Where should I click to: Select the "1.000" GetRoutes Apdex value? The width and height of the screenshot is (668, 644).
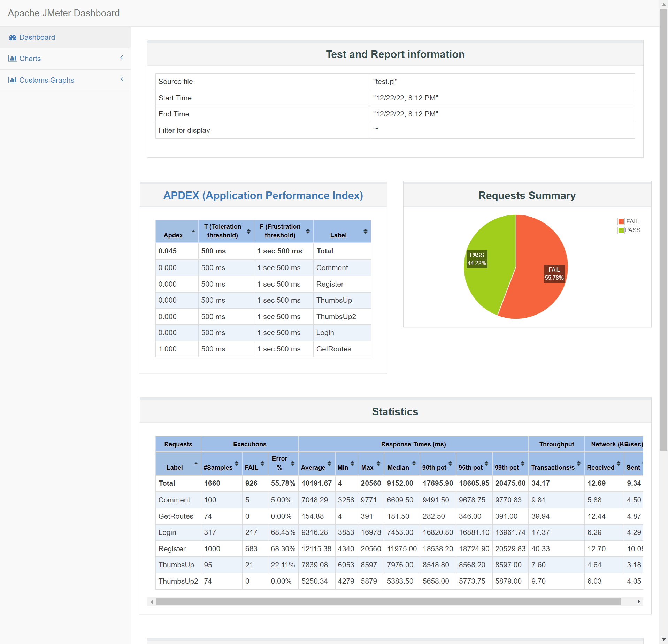coord(167,349)
